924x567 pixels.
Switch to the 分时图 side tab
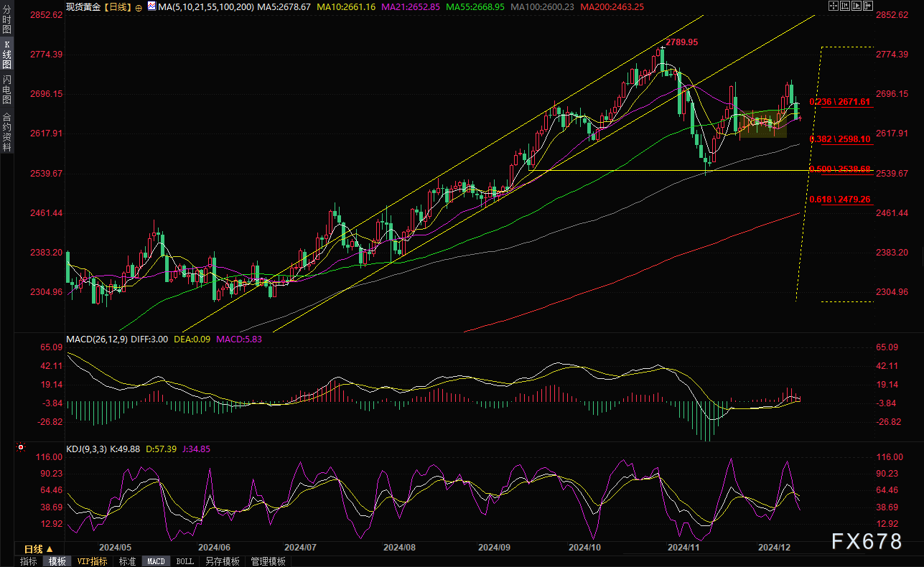(7, 22)
